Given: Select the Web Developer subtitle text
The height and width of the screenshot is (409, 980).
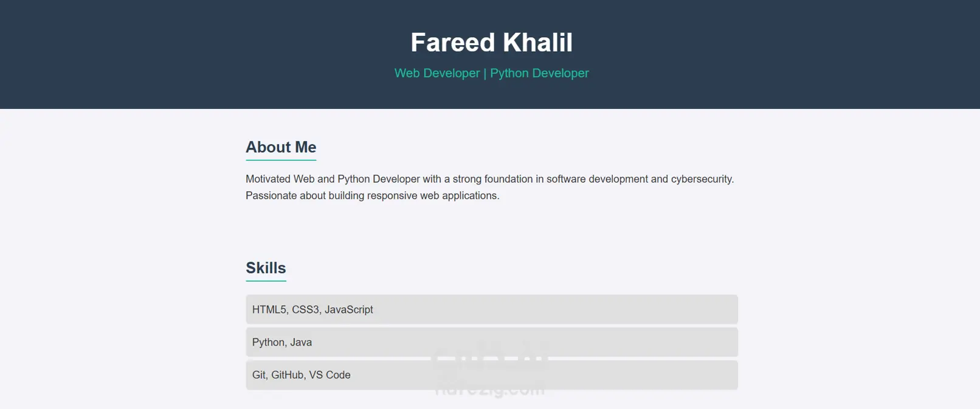Looking at the screenshot, I should coord(437,73).
